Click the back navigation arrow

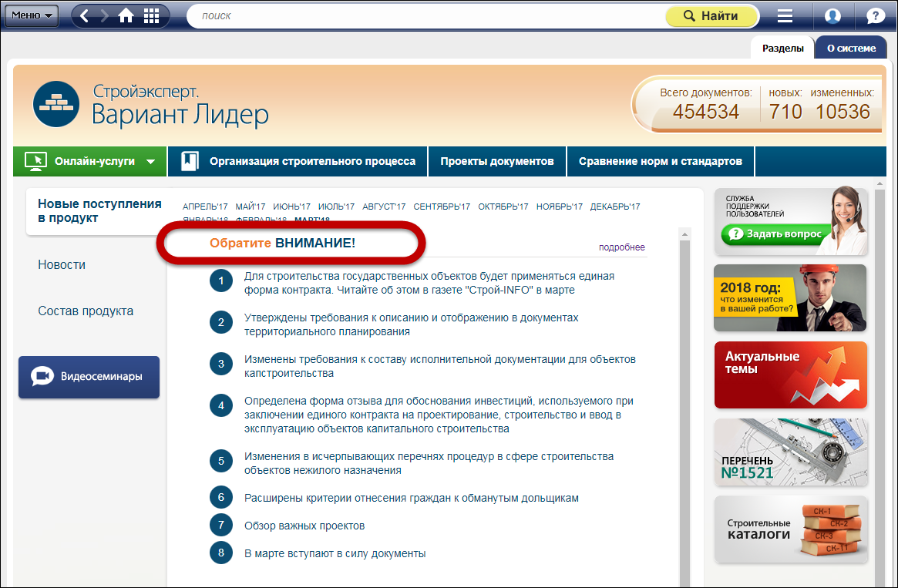coord(85,15)
